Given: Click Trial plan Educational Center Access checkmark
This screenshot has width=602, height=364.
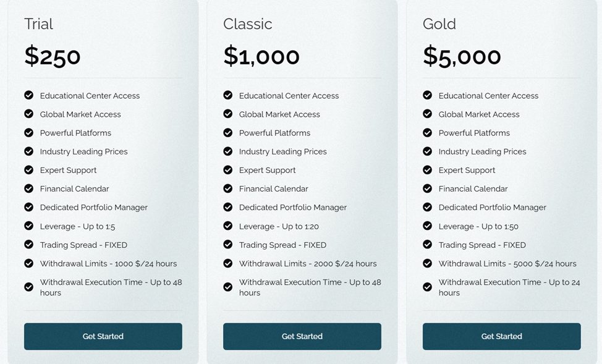Looking at the screenshot, I should 28,95.
